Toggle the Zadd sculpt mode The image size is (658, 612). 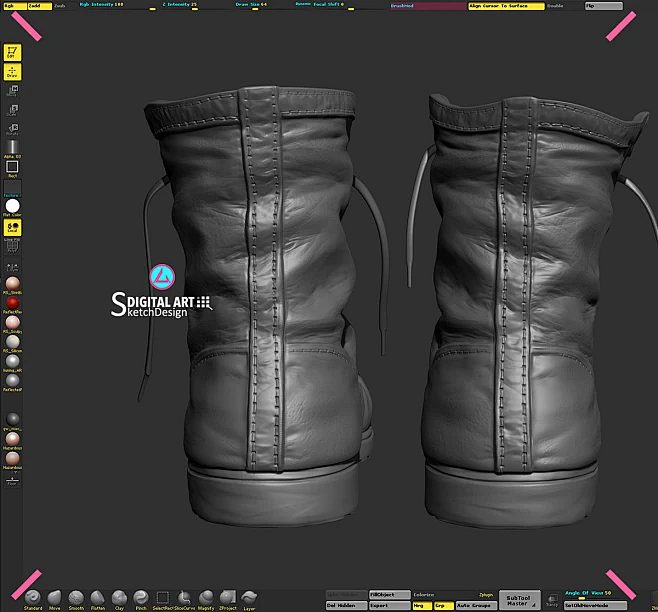point(40,6)
